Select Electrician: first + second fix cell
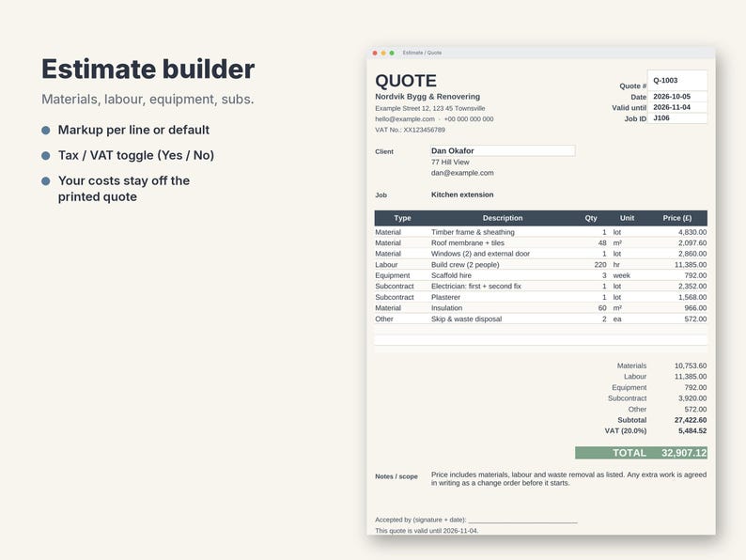Image resolution: width=746 pixels, height=560 pixels. [476, 287]
